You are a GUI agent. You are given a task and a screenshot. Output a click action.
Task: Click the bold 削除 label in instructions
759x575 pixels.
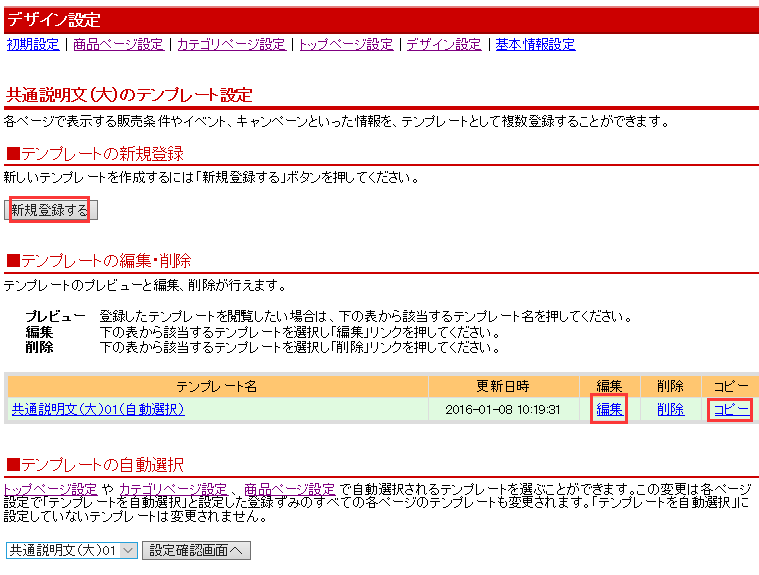click(39, 348)
